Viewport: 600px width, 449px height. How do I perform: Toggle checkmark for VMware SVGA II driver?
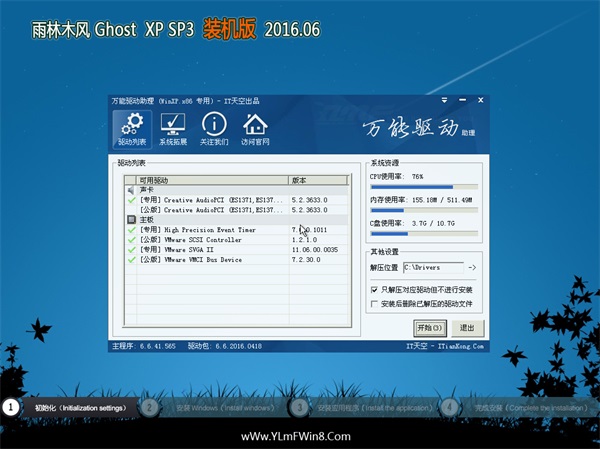click(x=131, y=250)
